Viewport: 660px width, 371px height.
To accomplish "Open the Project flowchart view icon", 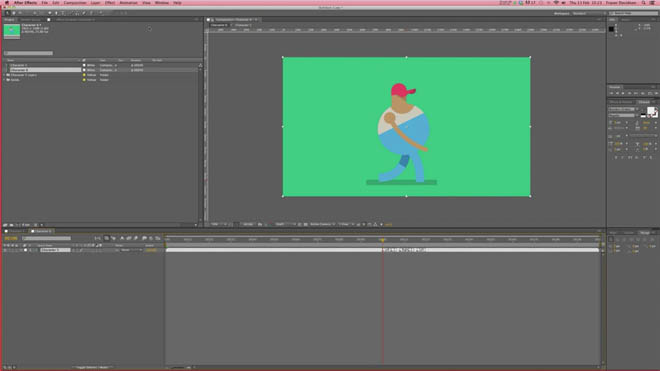I will click(200, 65).
